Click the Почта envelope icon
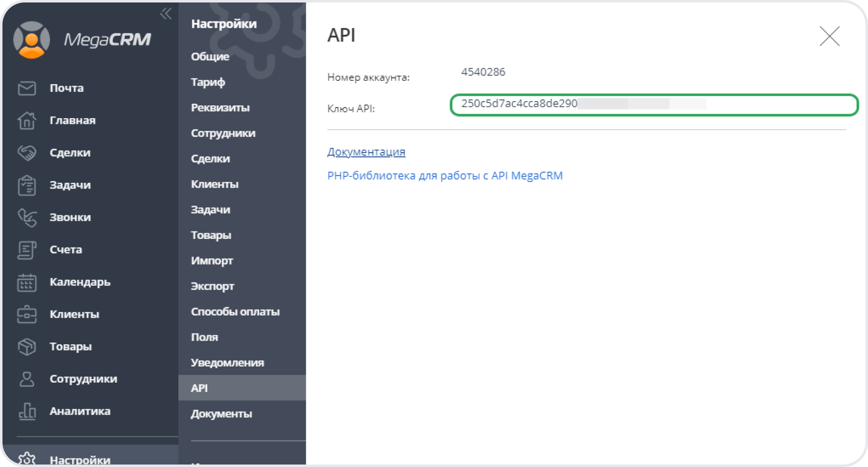868x467 pixels. click(x=27, y=88)
